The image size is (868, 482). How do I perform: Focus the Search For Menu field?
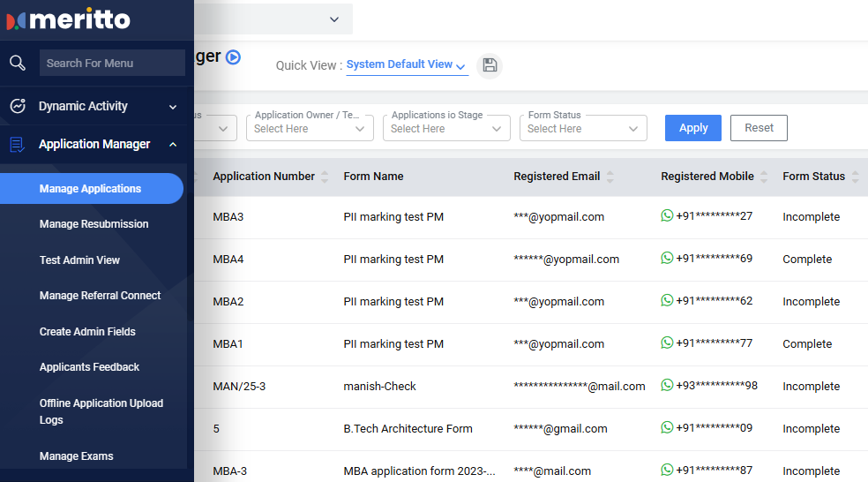(111, 63)
